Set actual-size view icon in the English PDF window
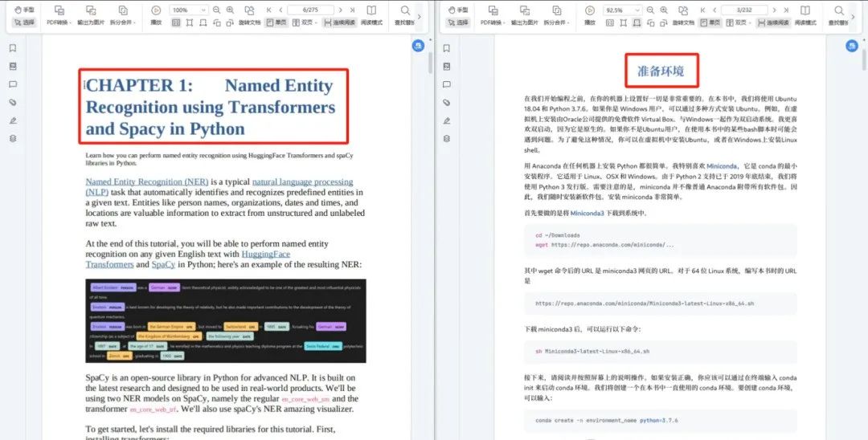Viewport: 868px width, 440px height. coord(176,22)
